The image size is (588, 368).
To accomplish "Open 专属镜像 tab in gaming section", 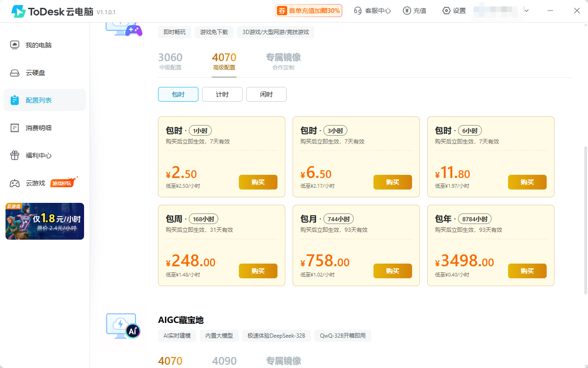I will [x=283, y=62].
